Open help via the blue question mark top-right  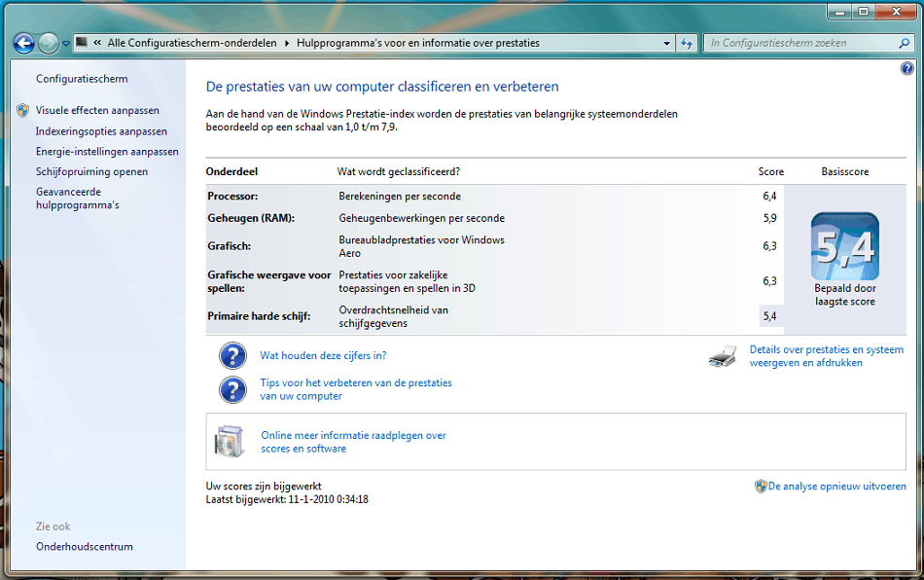pyautogui.click(x=906, y=68)
